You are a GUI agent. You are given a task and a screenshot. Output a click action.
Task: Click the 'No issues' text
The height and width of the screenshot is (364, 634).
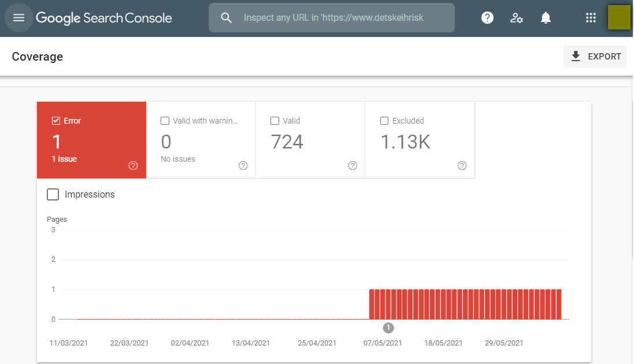[178, 159]
